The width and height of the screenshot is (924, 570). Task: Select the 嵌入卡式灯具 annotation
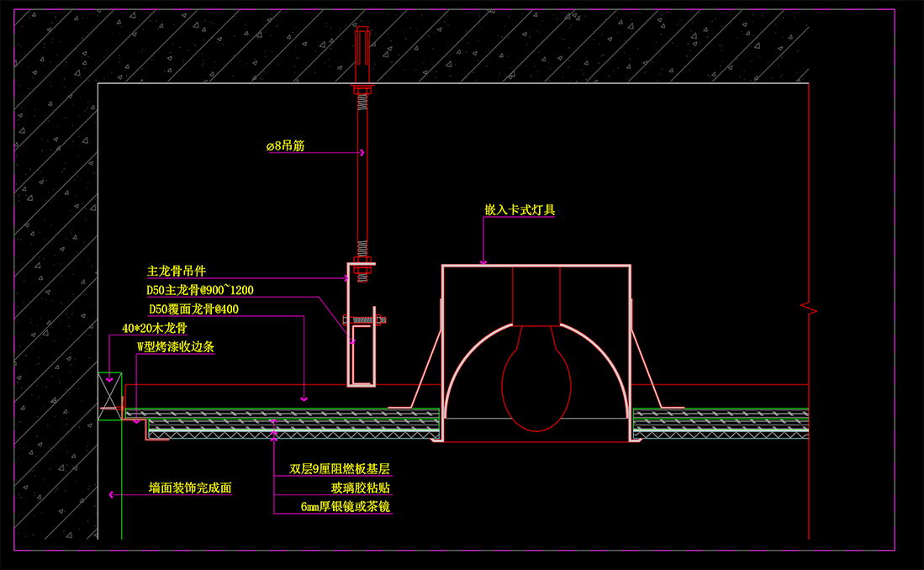[520, 209]
